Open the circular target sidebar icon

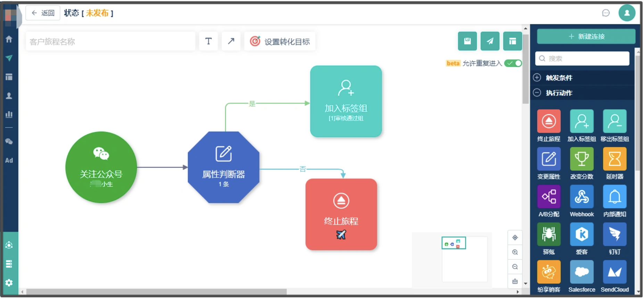click(9, 245)
